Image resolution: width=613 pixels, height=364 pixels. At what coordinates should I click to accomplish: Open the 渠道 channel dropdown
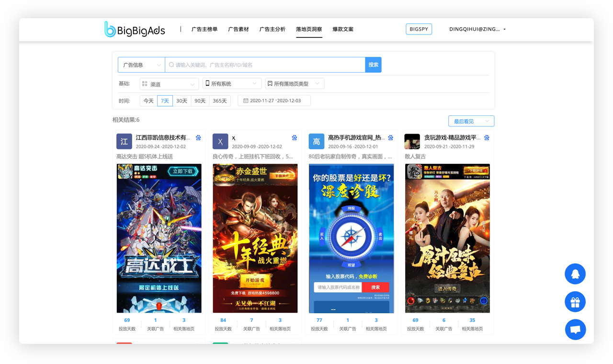169,84
